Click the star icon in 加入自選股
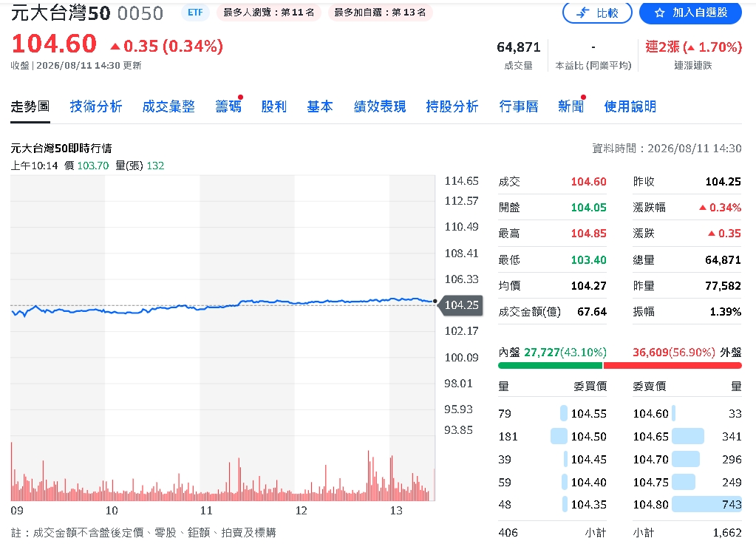Viewport: 756px width, 558px height. point(659,13)
